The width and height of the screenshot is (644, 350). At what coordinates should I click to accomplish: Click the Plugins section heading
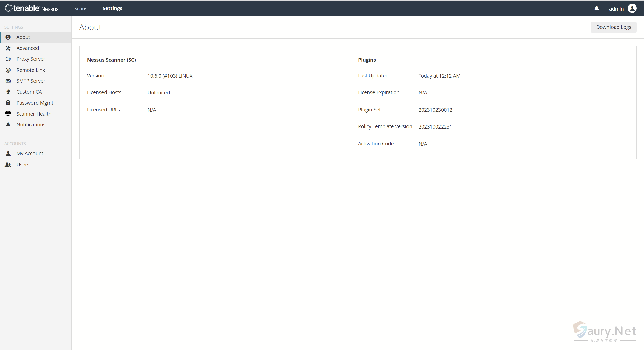[367, 60]
